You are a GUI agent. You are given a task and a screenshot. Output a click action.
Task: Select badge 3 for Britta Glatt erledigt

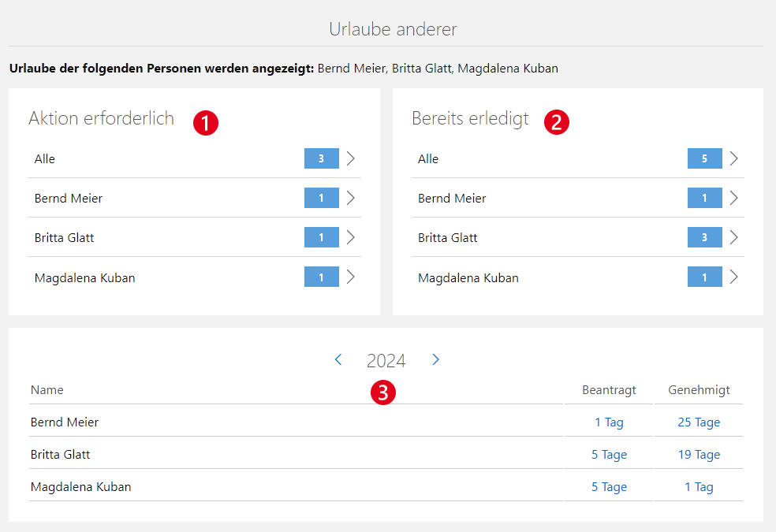(x=704, y=237)
